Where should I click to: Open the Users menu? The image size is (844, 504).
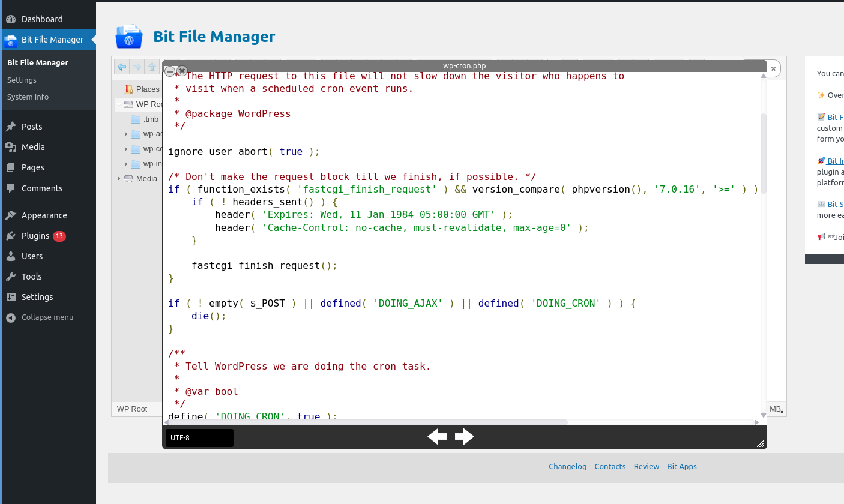pos(48,256)
